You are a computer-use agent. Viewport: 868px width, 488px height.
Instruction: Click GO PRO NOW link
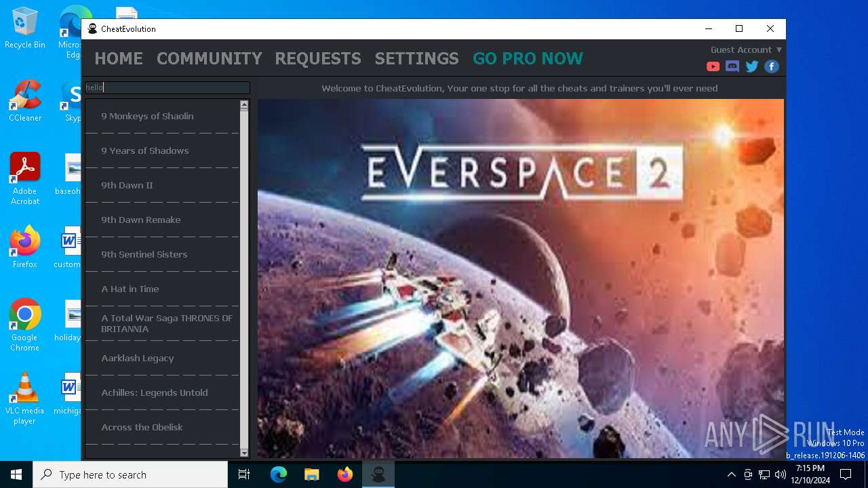528,58
